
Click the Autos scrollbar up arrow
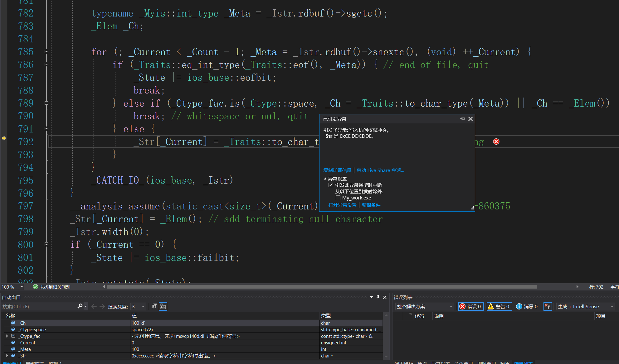tap(386, 315)
